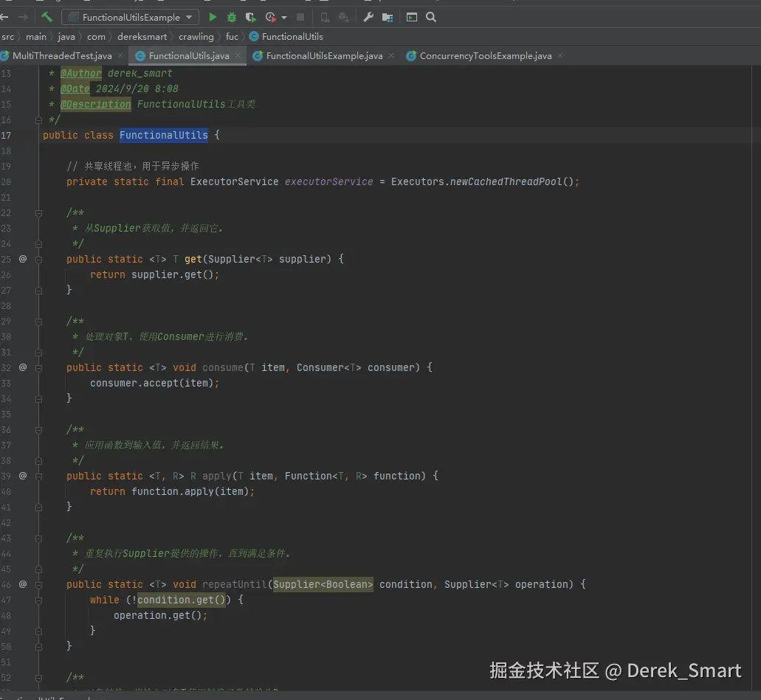Place cursor on executorService variable
The height and width of the screenshot is (700, 761).
pyautogui.click(x=328, y=181)
